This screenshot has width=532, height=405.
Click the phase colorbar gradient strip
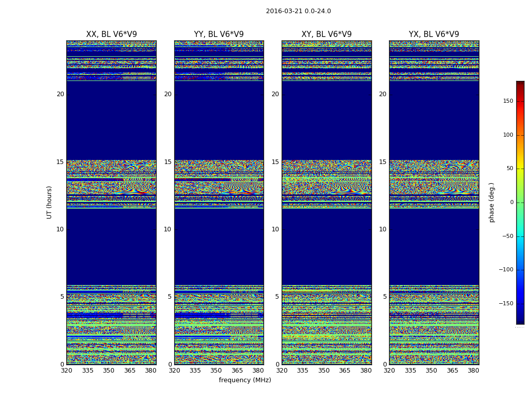[x=520, y=202]
